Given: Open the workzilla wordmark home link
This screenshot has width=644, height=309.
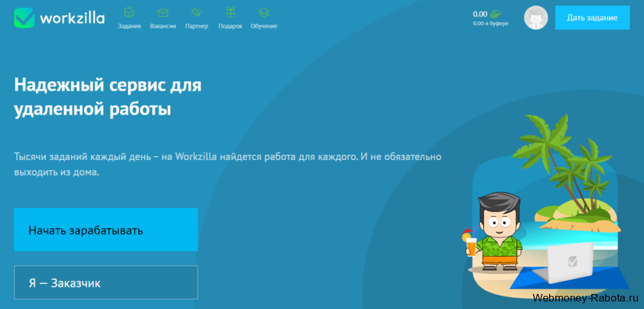Looking at the screenshot, I should click(x=72, y=18).
